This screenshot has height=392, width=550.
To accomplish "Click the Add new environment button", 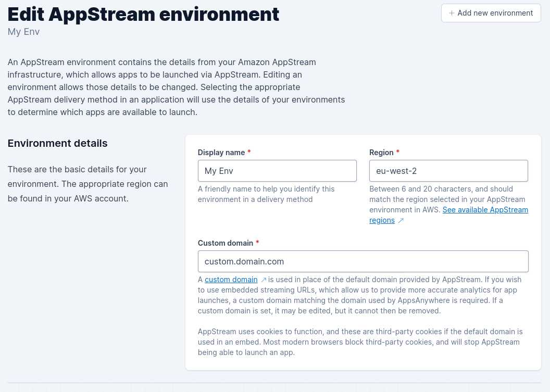I will pyautogui.click(x=491, y=13).
